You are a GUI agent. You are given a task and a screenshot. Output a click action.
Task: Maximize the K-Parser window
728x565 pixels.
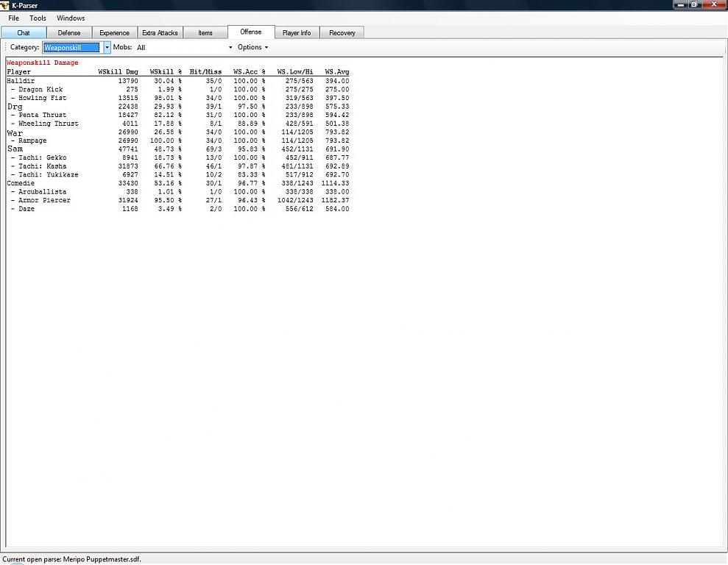(692, 4)
